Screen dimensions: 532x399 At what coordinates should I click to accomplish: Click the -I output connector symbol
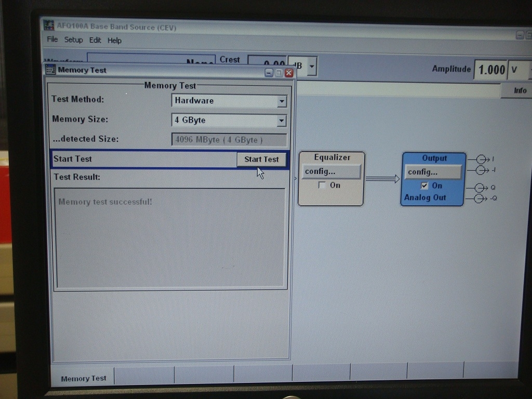(482, 170)
